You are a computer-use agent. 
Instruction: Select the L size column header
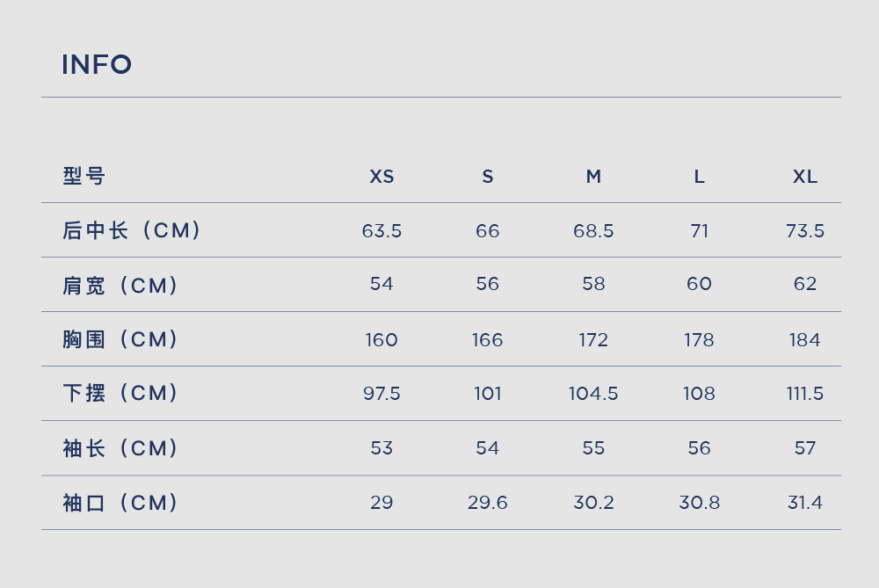[699, 177]
